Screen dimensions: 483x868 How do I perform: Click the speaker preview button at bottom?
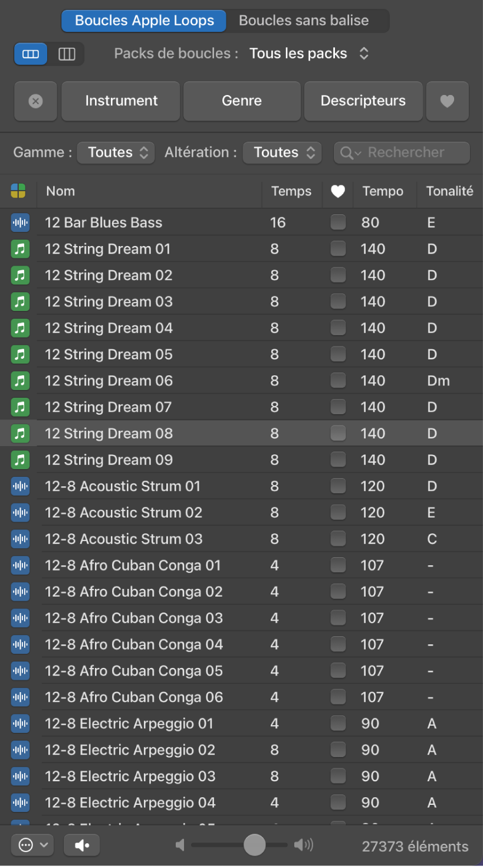pos(82,845)
